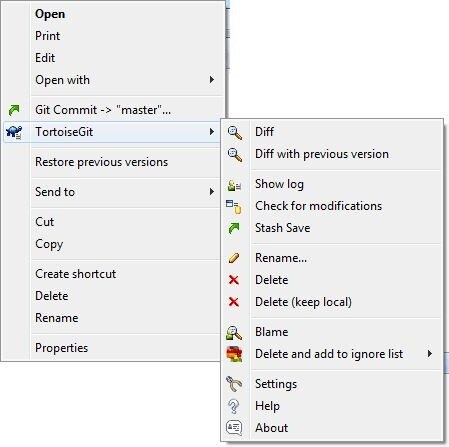Click the Check for modifications icon
The height and width of the screenshot is (447, 449).
[234, 206]
